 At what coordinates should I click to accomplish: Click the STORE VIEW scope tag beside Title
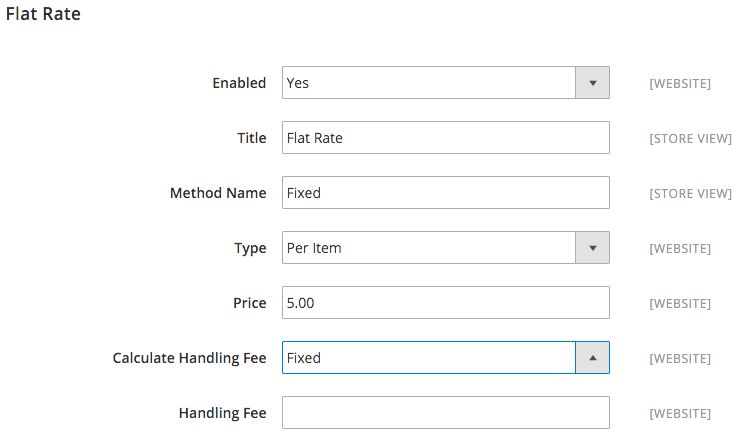(x=690, y=139)
